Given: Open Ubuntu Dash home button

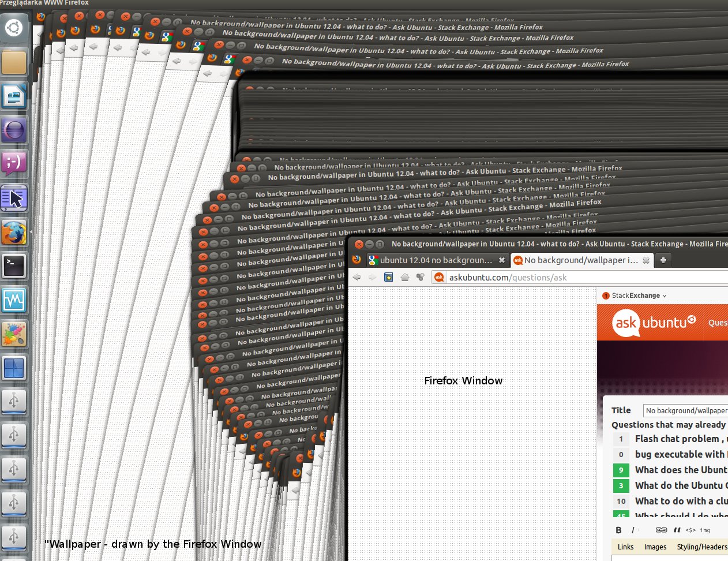Looking at the screenshot, I should pyautogui.click(x=14, y=27).
